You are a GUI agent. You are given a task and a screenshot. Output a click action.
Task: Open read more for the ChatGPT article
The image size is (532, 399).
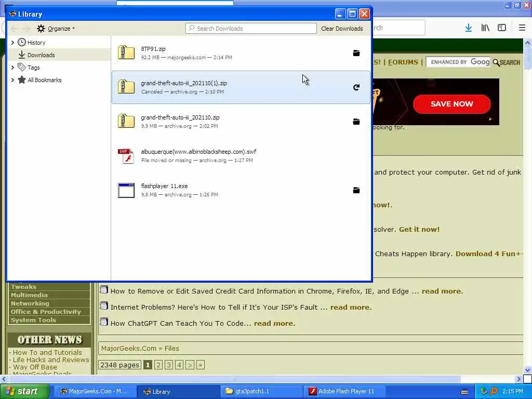click(274, 323)
